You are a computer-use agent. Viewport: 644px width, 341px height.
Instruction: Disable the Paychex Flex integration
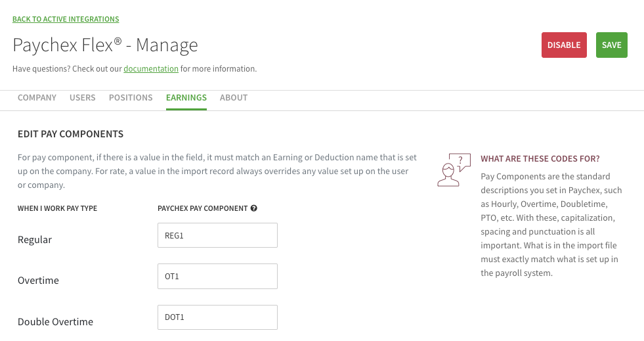click(x=564, y=45)
